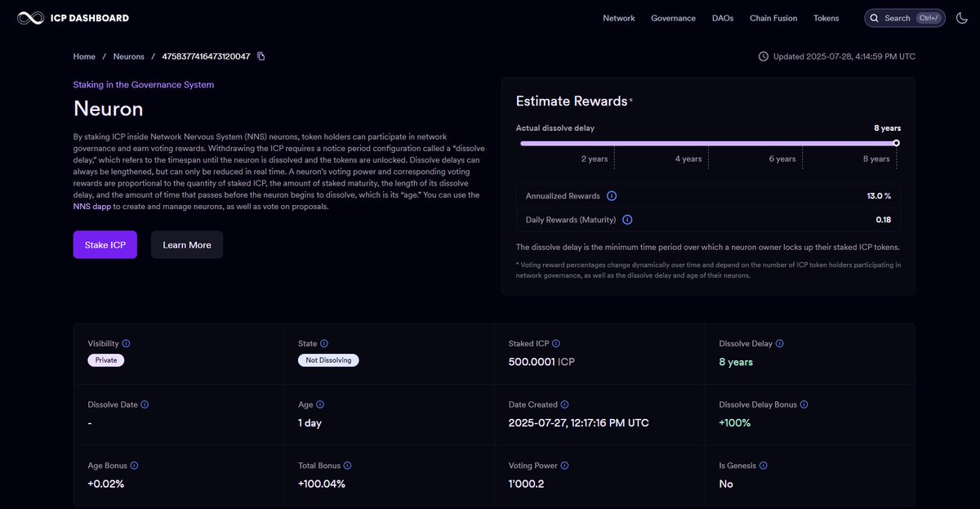Click the clock icon beside Updated timestamp
Screen dimensions: 980x509
pyautogui.click(x=764, y=56)
